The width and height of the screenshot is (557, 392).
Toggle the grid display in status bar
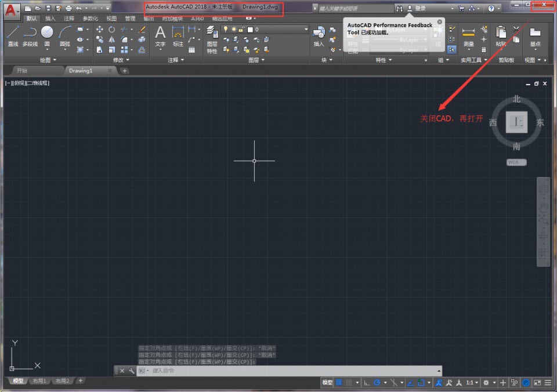pos(339,383)
